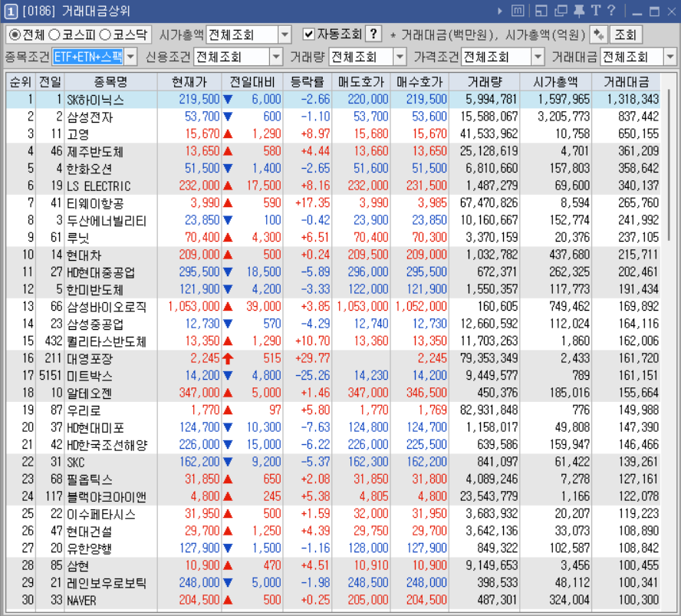The width and height of the screenshot is (681, 616).
Task: Click the up triangle on 알테오젠 row
Action: coord(228,393)
